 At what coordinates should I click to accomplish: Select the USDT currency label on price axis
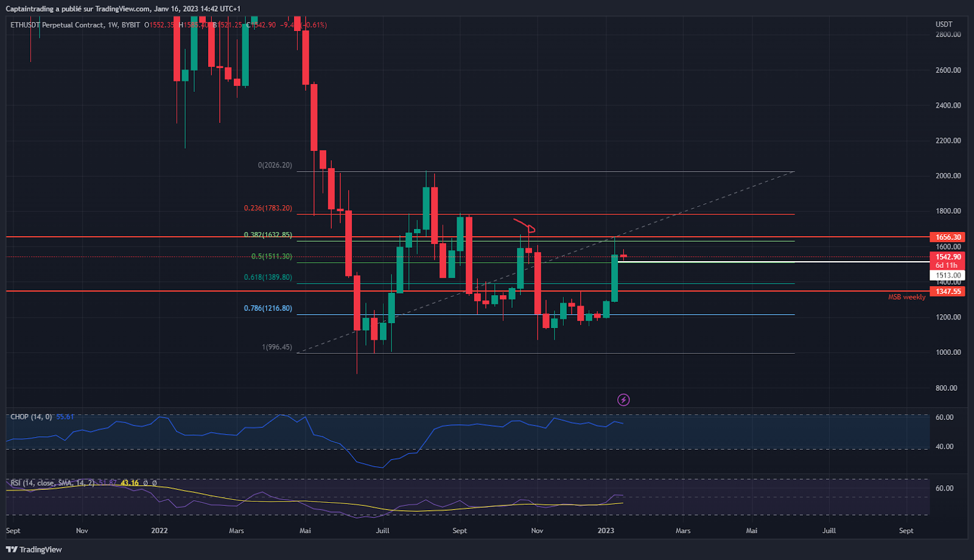point(944,24)
